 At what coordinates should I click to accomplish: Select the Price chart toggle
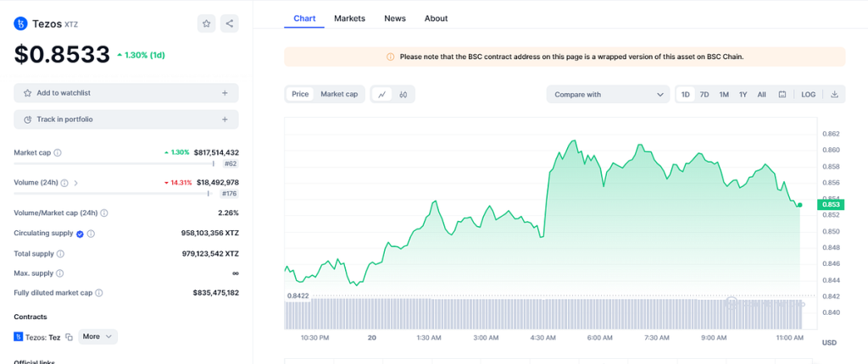(300, 94)
